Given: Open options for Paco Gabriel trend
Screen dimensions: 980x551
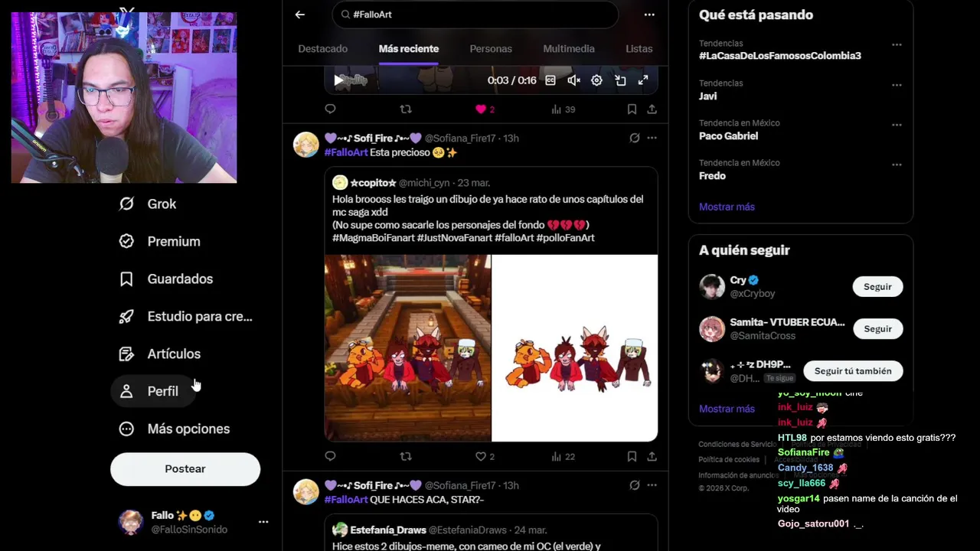Looking at the screenshot, I should point(897,124).
